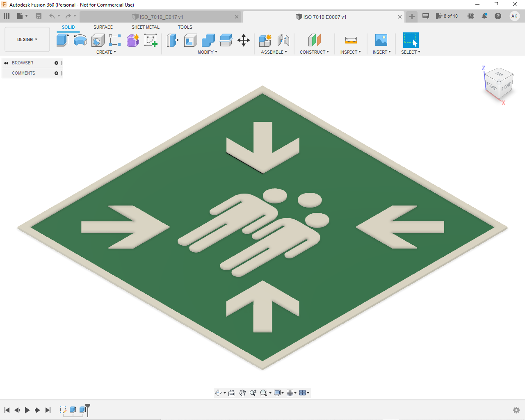
Task: Click the timeline playhead marker
Action: tap(87, 409)
